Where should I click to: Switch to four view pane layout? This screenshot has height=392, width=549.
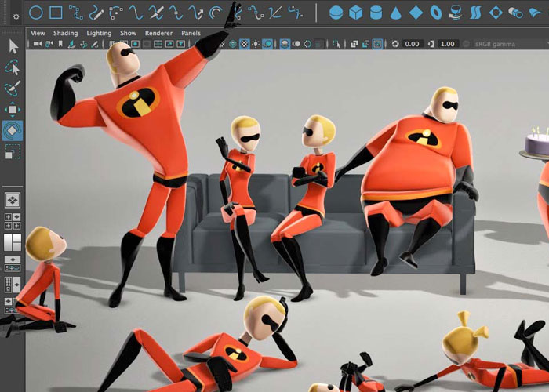(13, 221)
